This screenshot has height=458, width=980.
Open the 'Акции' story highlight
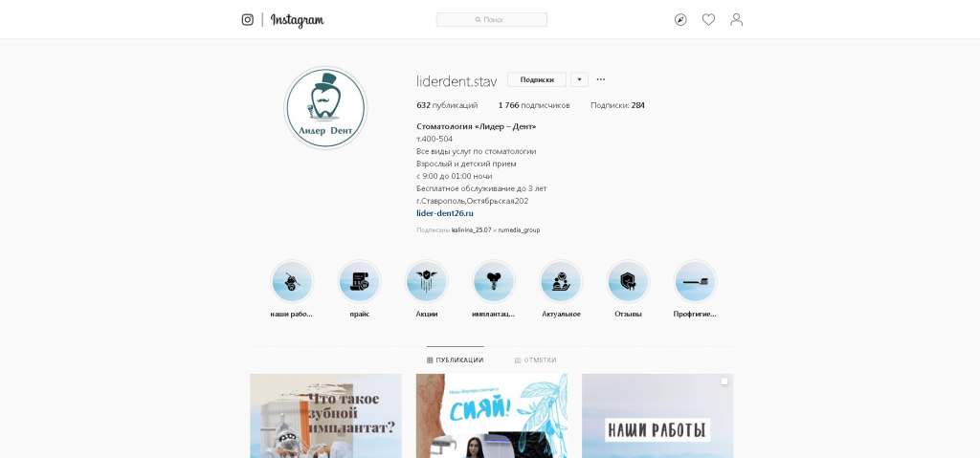click(426, 282)
